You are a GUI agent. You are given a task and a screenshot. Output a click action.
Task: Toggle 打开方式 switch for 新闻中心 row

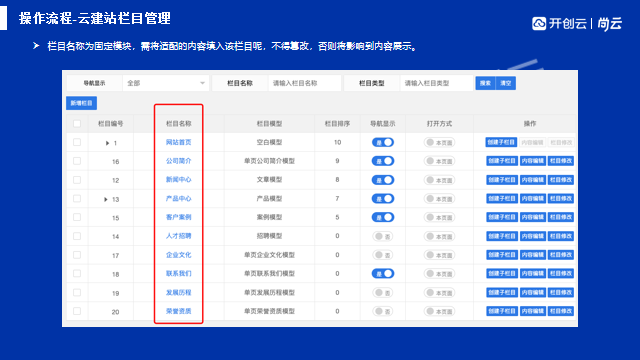[439, 180]
